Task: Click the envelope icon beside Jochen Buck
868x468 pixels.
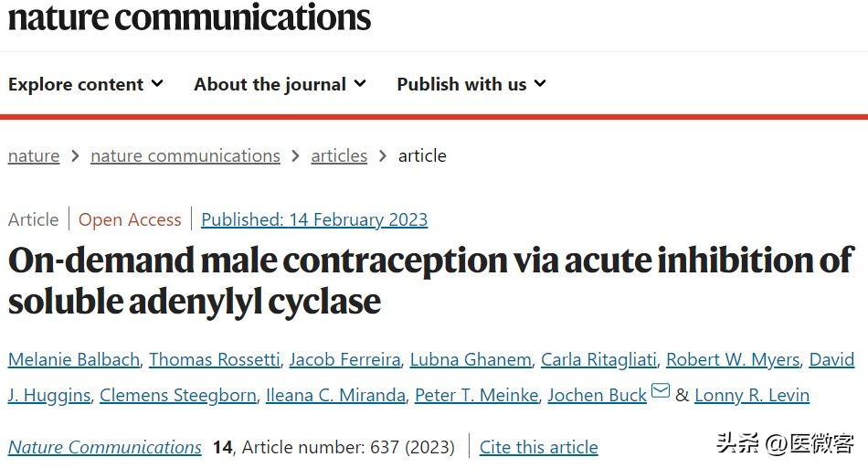Action: 660,393
